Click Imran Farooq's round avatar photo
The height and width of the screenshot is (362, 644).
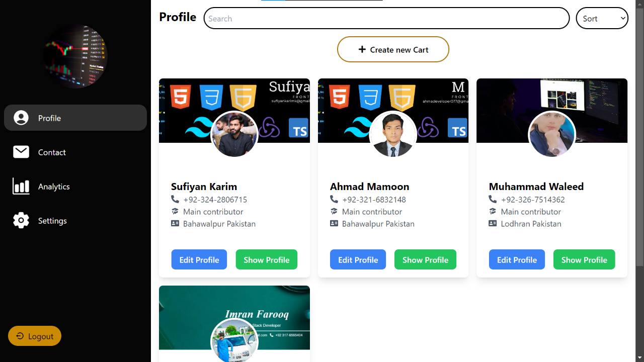[x=234, y=340]
